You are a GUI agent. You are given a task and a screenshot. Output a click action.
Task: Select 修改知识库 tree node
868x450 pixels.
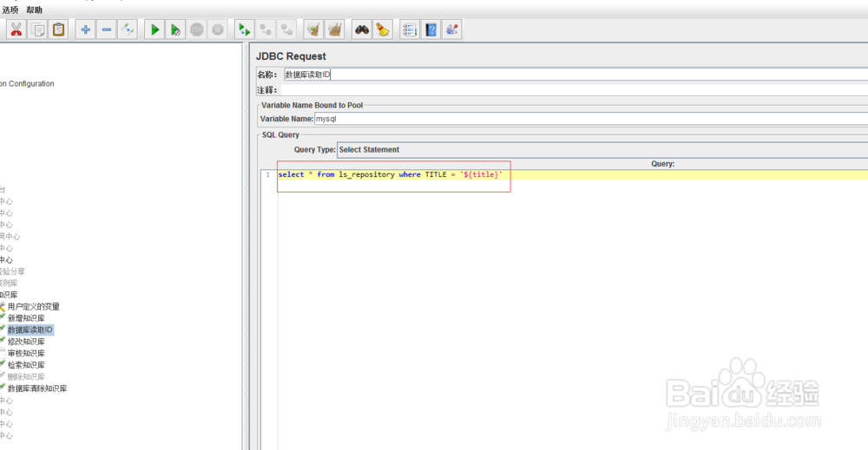coord(26,342)
